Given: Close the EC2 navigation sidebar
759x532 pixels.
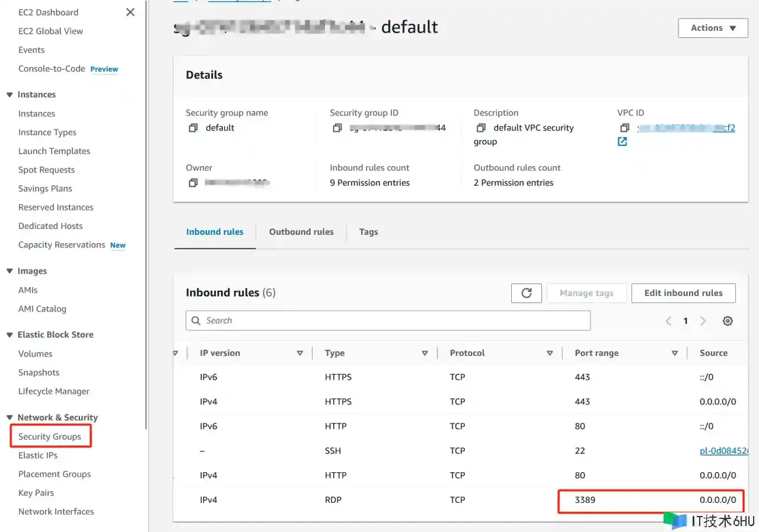Looking at the screenshot, I should (x=130, y=12).
